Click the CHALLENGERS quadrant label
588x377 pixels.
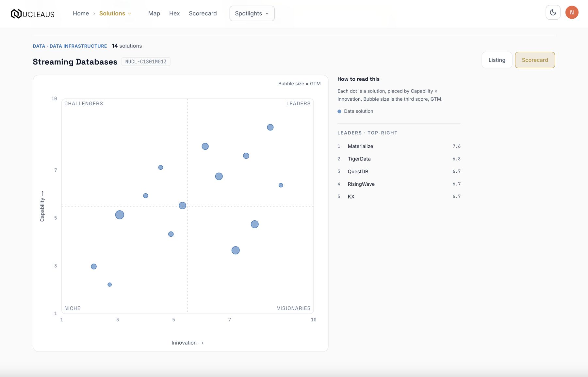click(x=84, y=104)
